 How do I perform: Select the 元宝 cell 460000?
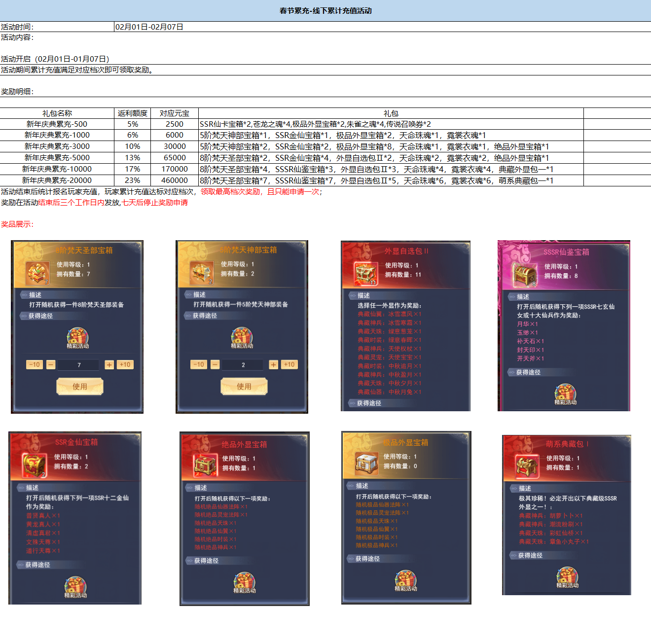(175, 180)
